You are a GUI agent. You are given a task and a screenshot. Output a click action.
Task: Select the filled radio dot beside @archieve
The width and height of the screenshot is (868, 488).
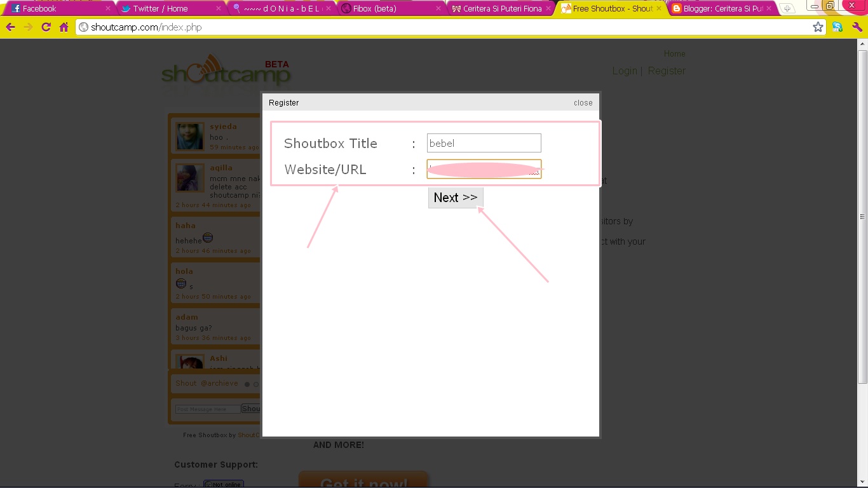coord(247,384)
